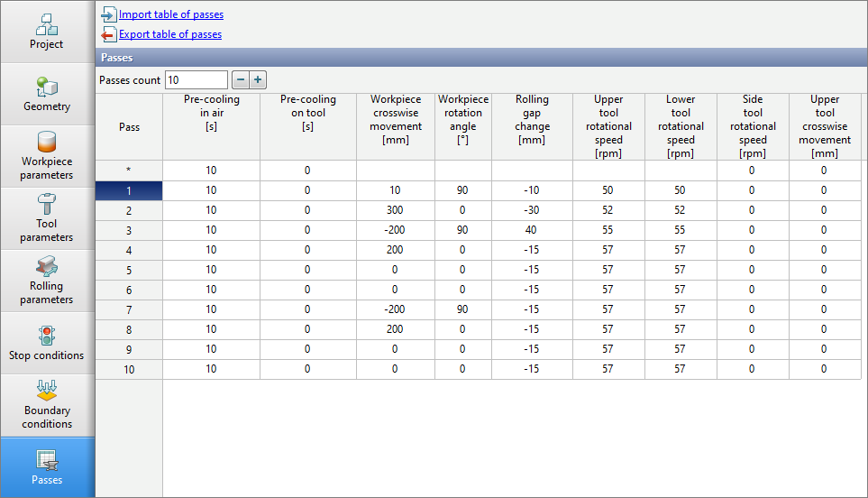The height and width of the screenshot is (498, 868).
Task: Decrease passes count with minus button
Action: click(x=241, y=79)
